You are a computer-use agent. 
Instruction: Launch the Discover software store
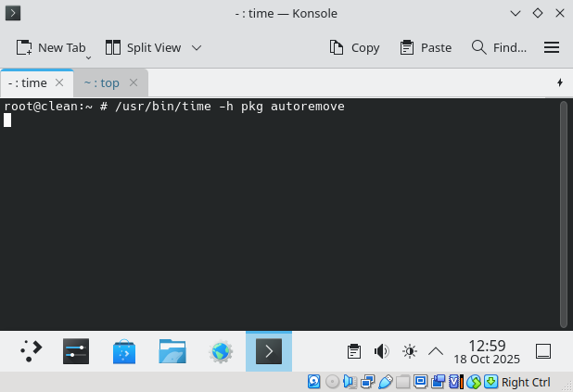[124, 351]
